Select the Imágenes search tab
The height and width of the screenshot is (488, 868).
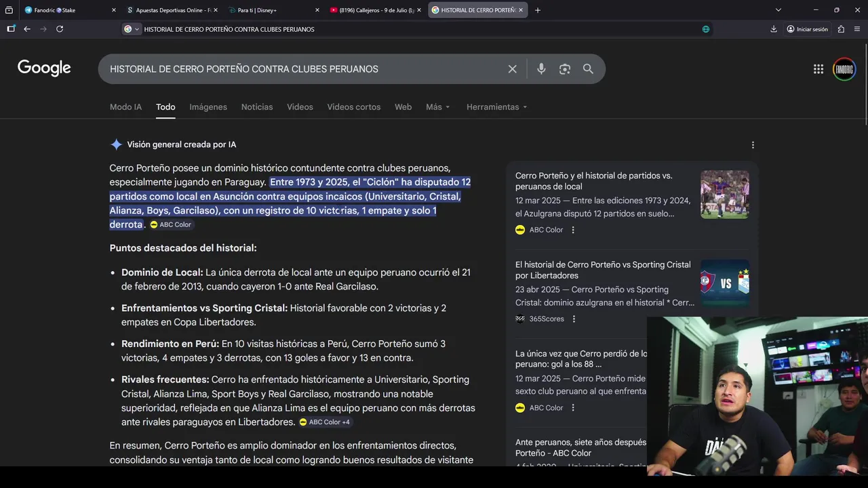tap(208, 107)
